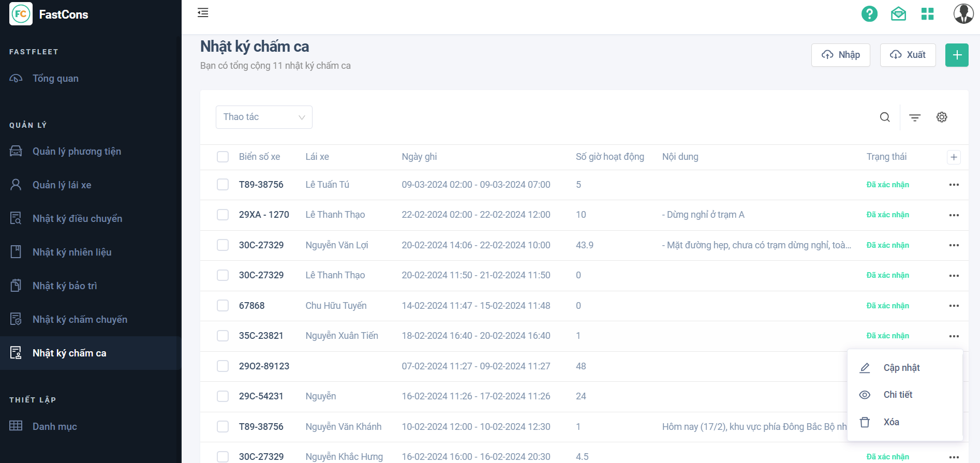Open table settings gear icon
This screenshot has height=463, width=980.
[x=942, y=117]
